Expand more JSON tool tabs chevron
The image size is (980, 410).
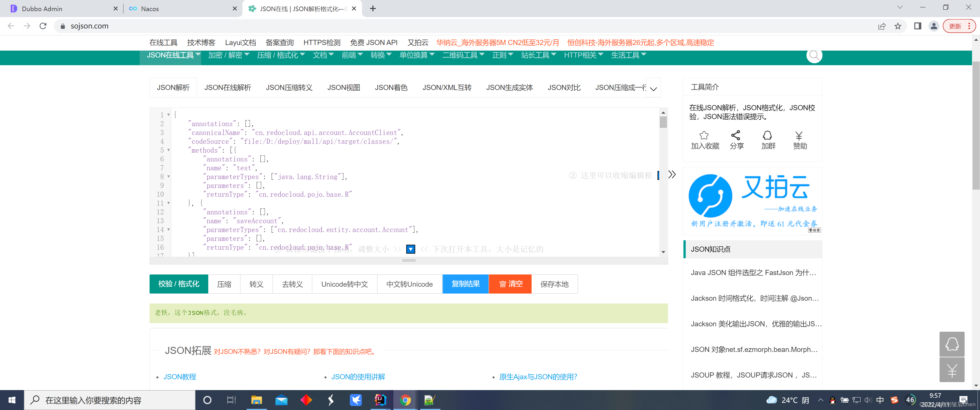(653, 89)
